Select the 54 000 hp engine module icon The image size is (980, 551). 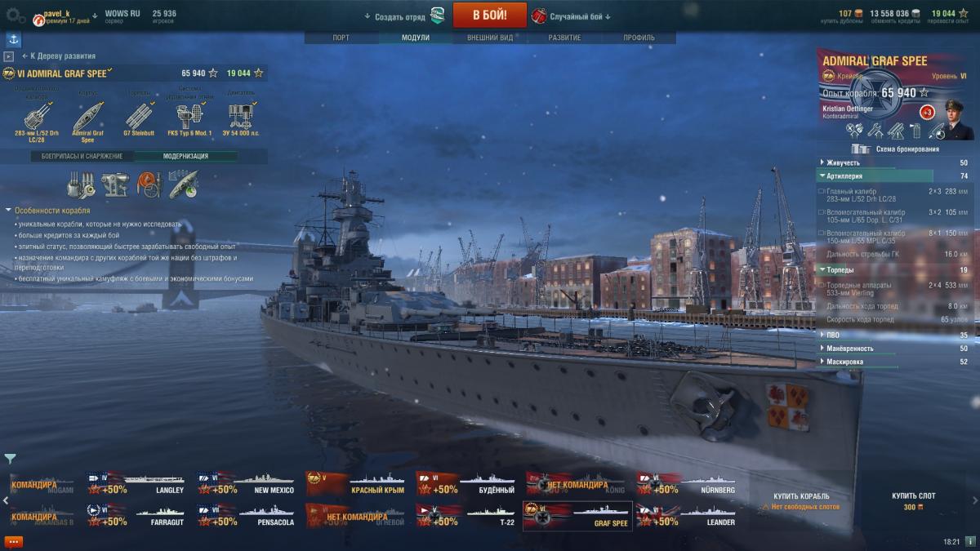pyautogui.click(x=240, y=115)
